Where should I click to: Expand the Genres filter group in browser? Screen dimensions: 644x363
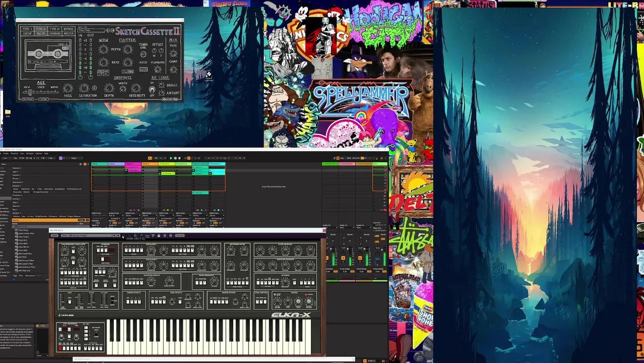16,206
